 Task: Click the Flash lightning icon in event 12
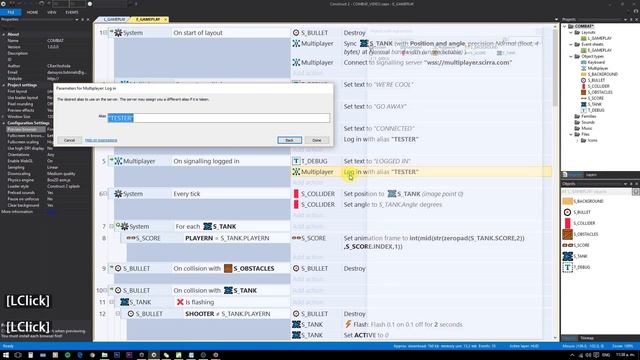coord(348,324)
